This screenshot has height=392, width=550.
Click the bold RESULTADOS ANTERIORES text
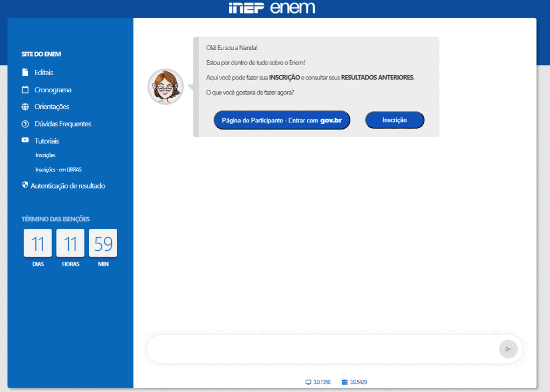377,77
